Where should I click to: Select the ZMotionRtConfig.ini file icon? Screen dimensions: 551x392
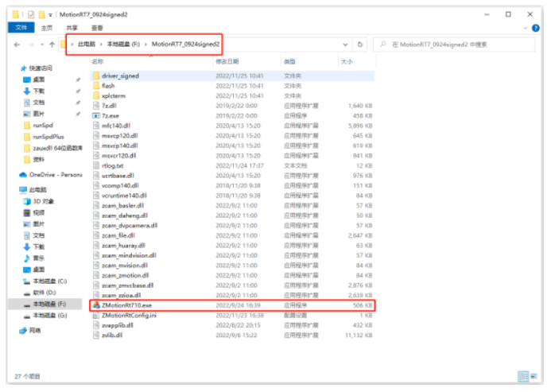click(96, 316)
